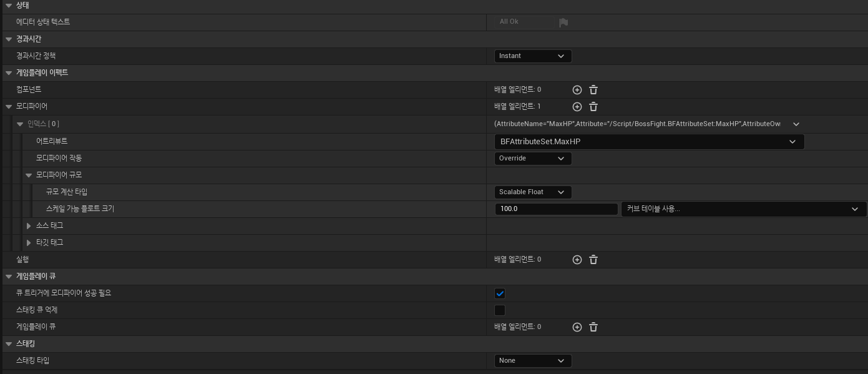Click the All Ok status text field
This screenshot has width=868, height=374.
pyautogui.click(x=525, y=22)
